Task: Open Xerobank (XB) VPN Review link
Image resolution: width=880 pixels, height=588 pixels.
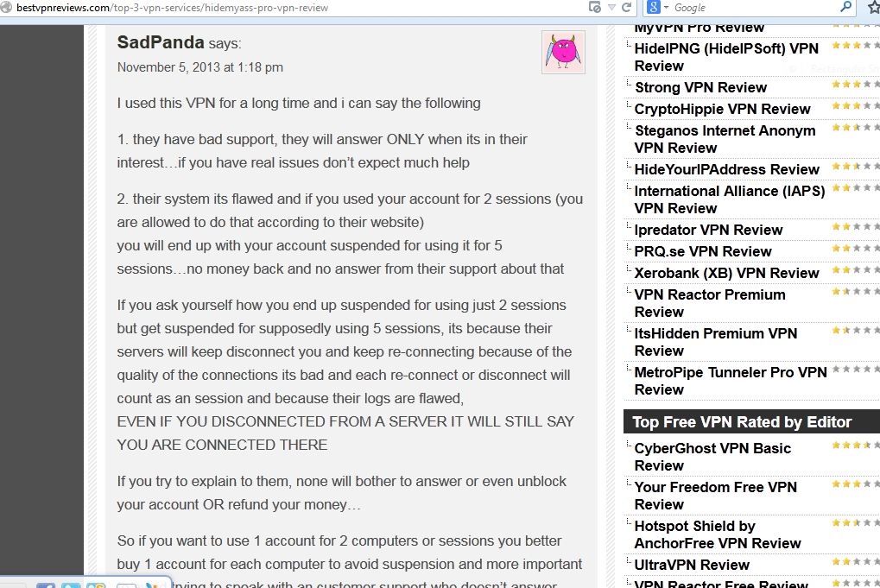Action: [727, 273]
